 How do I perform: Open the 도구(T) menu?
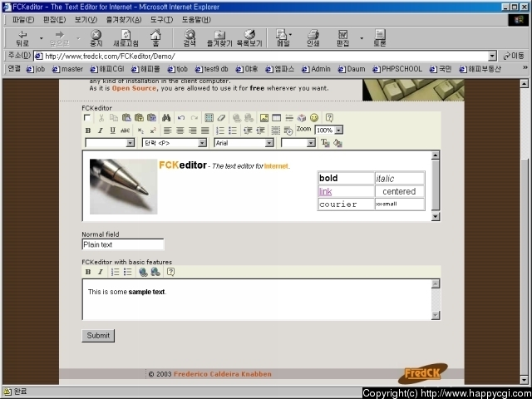pyautogui.click(x=161, y=20)
